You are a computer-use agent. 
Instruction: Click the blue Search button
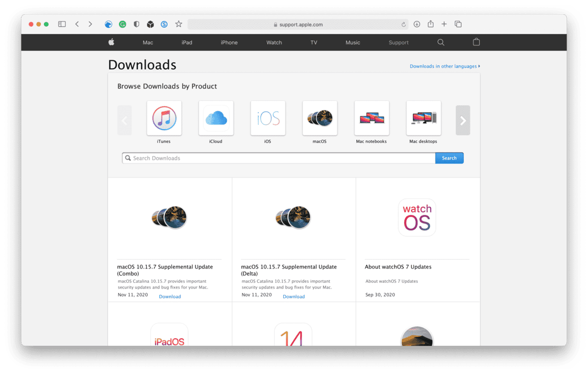click(449, 158)
